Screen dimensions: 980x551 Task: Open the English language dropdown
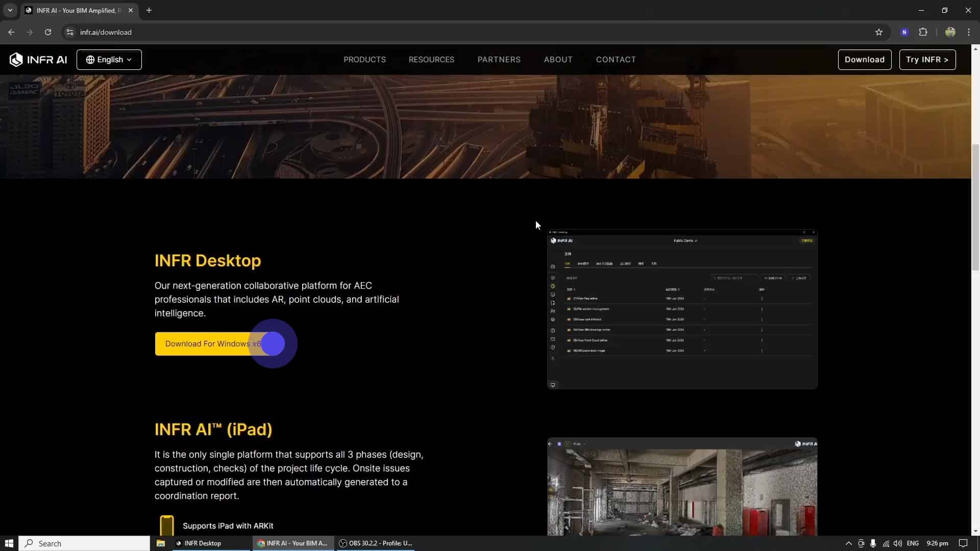coord(109,60)
